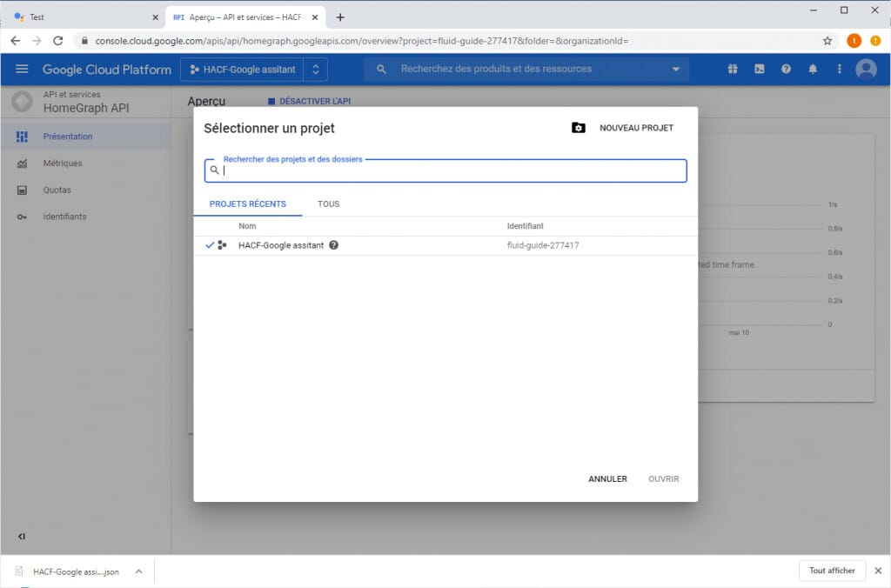Image resolution: width=891 pixels, height=588 pixels.
Task: Expand the top search bar dropdown arrow
Action: coord(675,70)
